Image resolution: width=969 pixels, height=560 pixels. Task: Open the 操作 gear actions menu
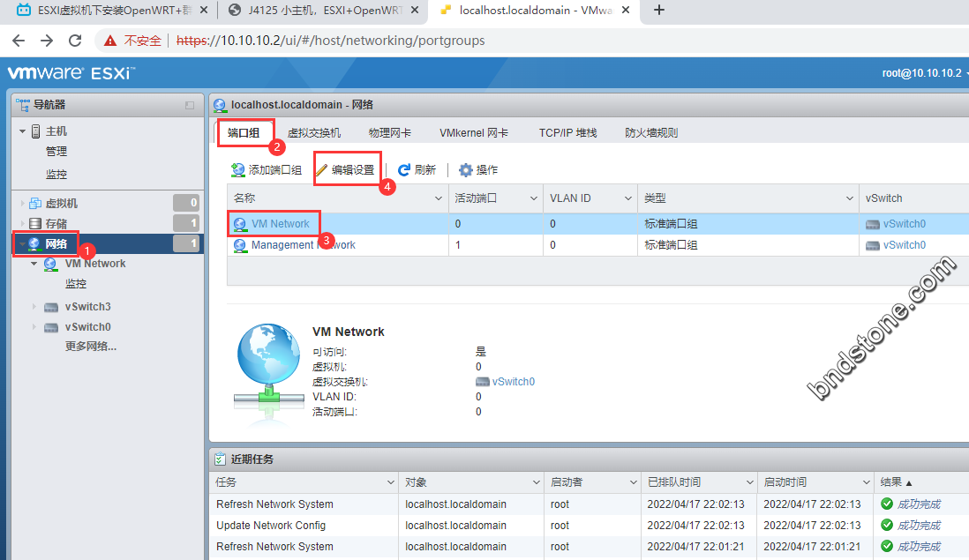coord(478,170)
